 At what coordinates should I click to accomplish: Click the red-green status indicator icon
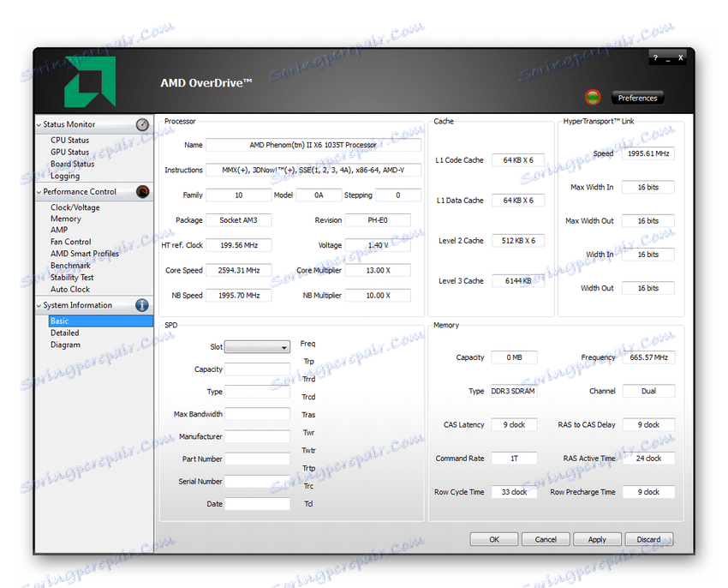coord(593,97)
